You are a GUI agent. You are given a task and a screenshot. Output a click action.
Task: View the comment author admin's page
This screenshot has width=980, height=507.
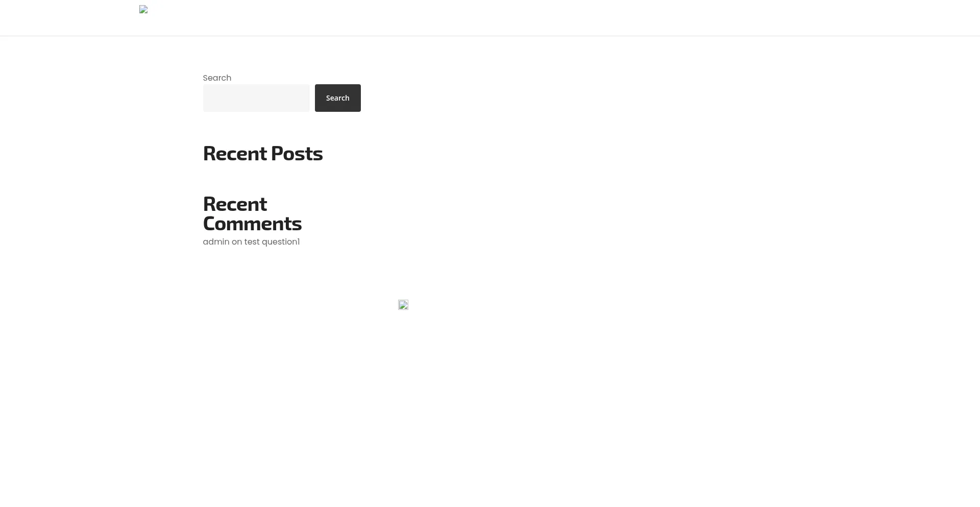(x=216, y=242)
